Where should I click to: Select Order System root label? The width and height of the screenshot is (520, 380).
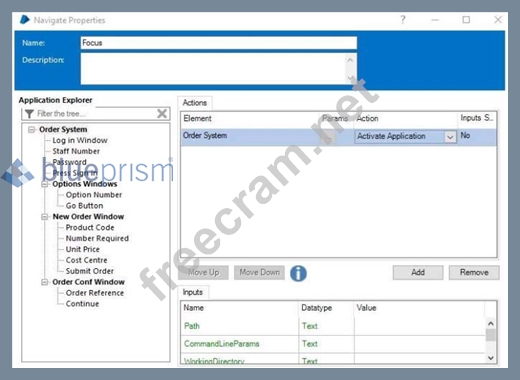tap(63, 129)
